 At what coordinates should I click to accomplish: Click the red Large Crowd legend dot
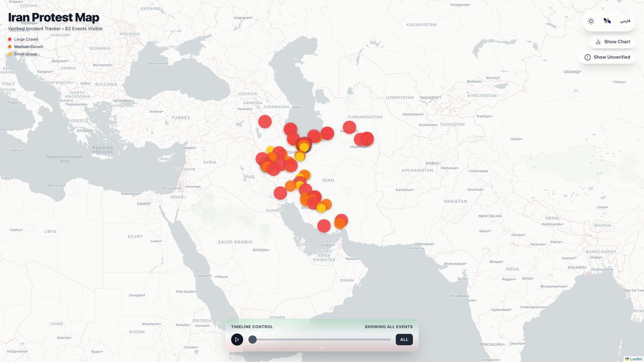(x=10, y=39)
